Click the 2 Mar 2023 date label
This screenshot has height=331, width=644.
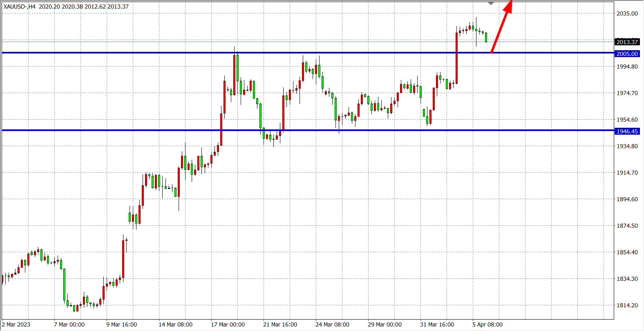click(x=16, y=324)
